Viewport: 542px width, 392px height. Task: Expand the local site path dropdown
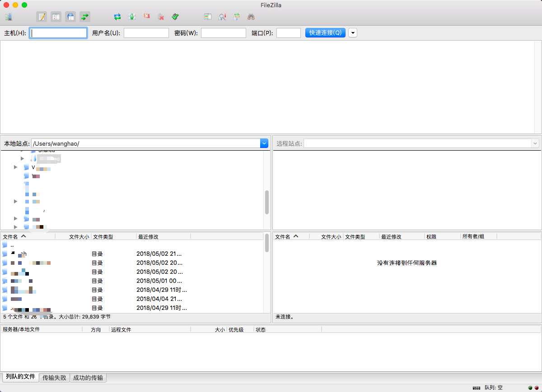tap(264, 143)
